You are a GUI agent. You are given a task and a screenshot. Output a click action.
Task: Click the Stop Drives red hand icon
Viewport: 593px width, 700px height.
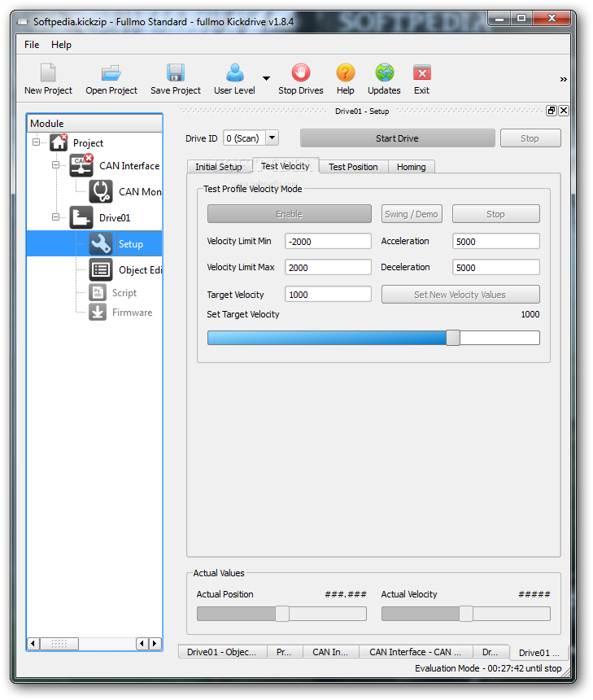[x=301, y=72]
